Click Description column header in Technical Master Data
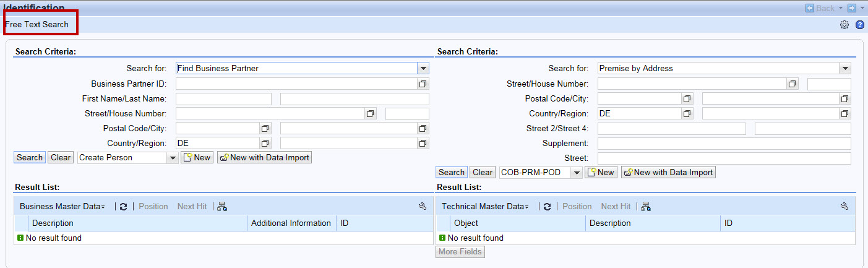Image resolution: width=868 pixels, height=268 pixels. click(653, 223)
